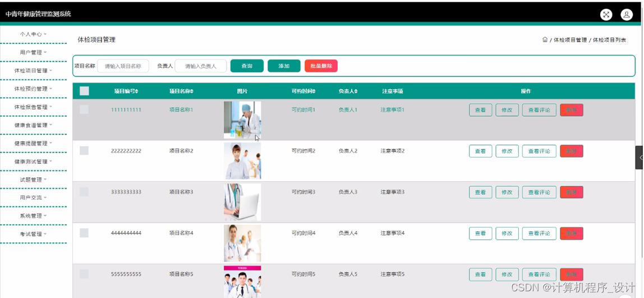
Task: Expand the 个人中心 sidebar menu
Action: 33,35
